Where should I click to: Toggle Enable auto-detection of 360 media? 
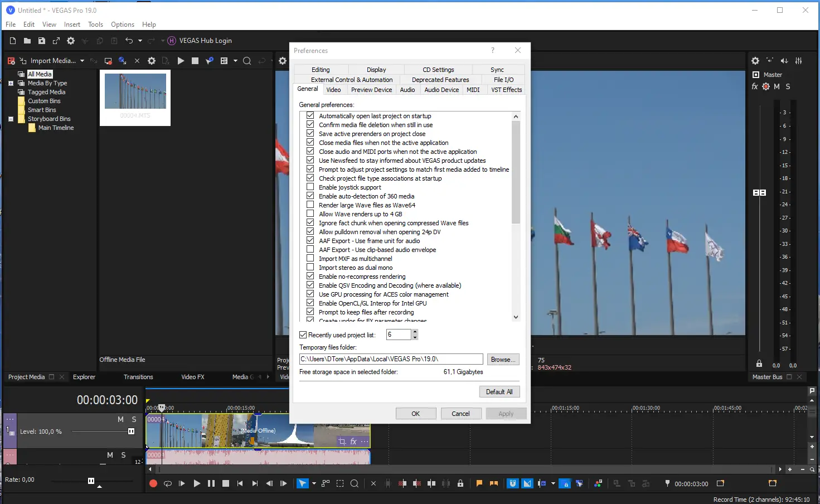310,196
